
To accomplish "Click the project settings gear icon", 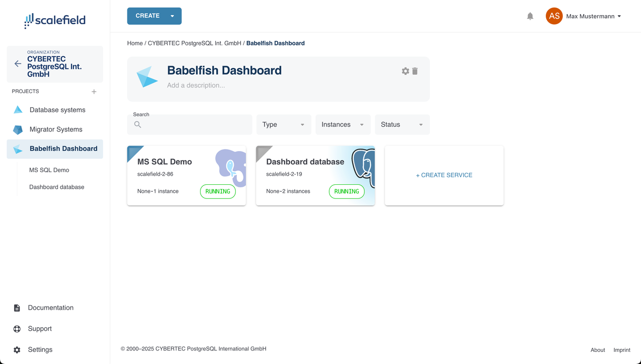I will (x=405, y=71).
